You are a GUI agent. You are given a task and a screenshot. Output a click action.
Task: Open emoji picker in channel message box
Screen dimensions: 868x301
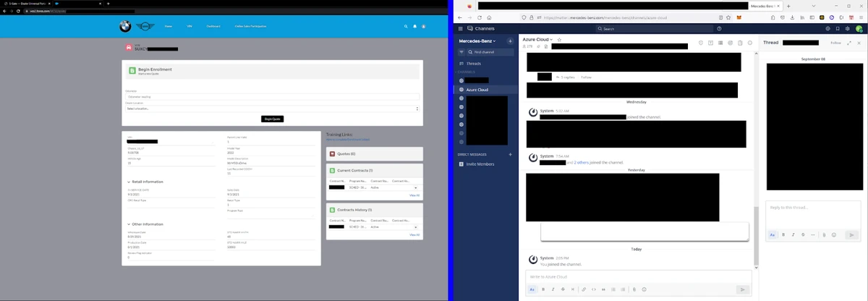click(644, 289)
